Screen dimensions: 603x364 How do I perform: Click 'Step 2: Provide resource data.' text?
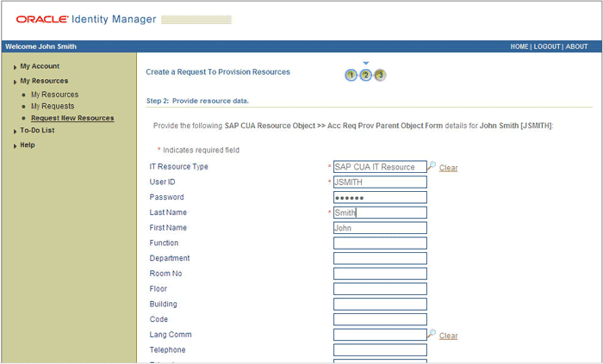pos(197,101)
